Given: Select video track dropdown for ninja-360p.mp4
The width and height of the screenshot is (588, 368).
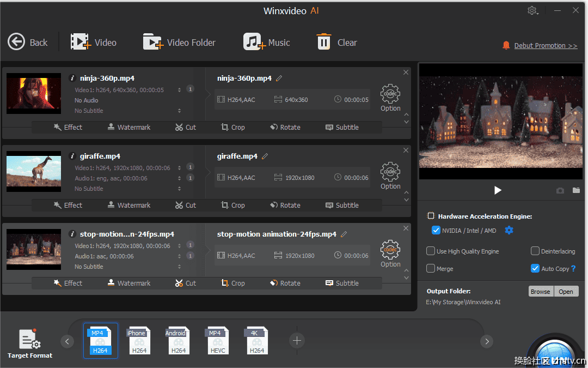Looking at the screenshot, I should click(179, 90).
